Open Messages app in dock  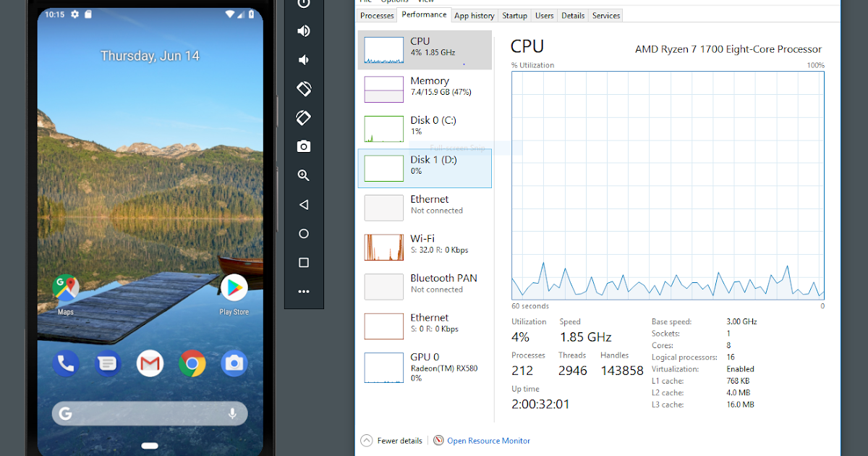click(x=108, y=363)
